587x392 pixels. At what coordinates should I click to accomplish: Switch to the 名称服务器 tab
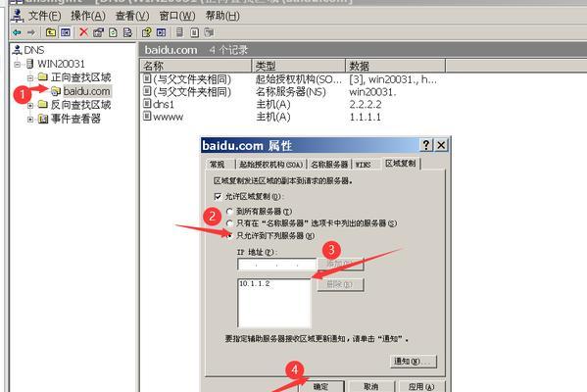point(329,165)
